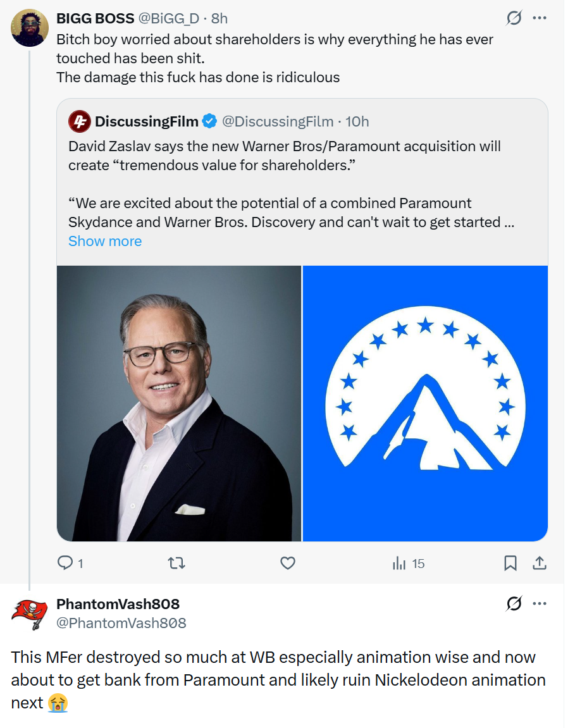Open more options on PhantomVash808 reply
Viewport: 575px width, 728px height.
pyautogui.click(x=539, y=603)
